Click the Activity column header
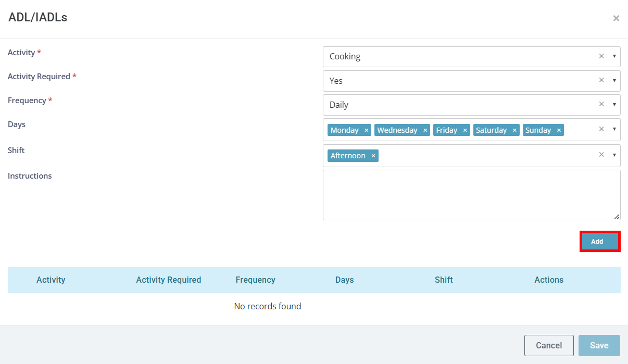Viewport: 628px width, 364px height. 51,280
